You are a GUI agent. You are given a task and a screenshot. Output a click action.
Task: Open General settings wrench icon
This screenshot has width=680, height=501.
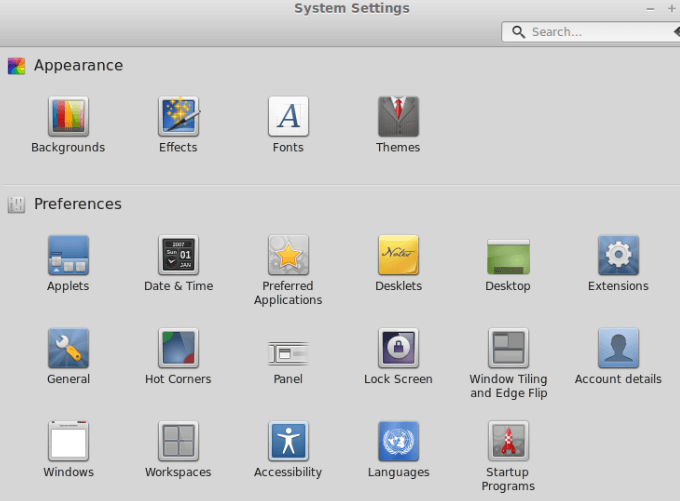tap(68, 348)
